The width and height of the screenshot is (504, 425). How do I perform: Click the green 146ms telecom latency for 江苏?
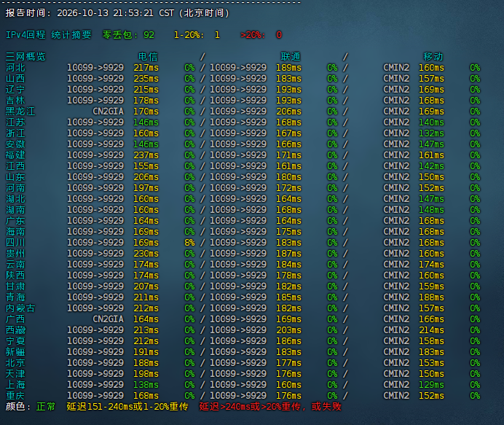[x=146, y=122]
